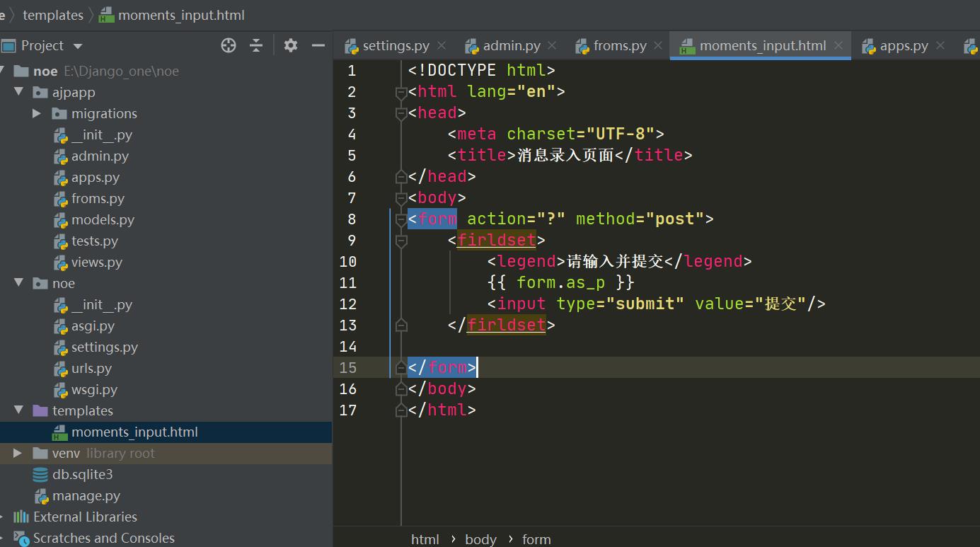Image resolution: width=980 pixels, height=547 pixels.
Task: Click body in the bottom breadcrumb
Action: (x=480, y=539)
